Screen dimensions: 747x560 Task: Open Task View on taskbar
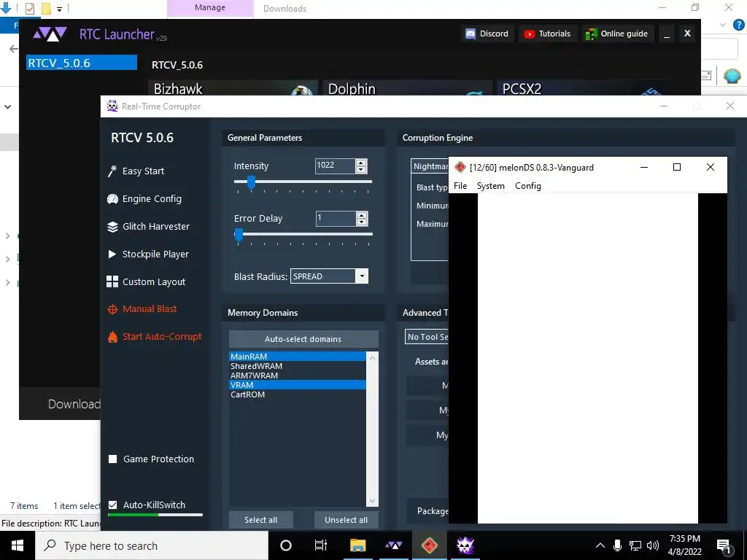coord(321,545)
